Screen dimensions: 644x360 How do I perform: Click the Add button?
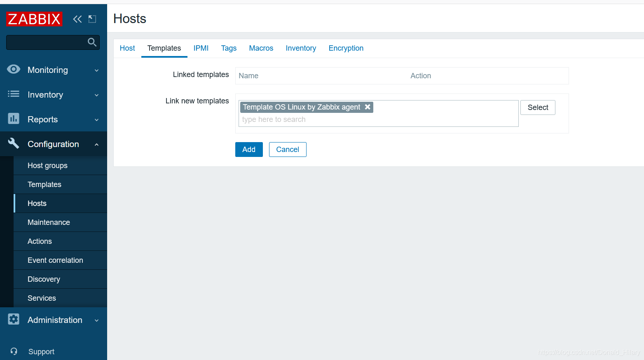[x=249, y=150]
